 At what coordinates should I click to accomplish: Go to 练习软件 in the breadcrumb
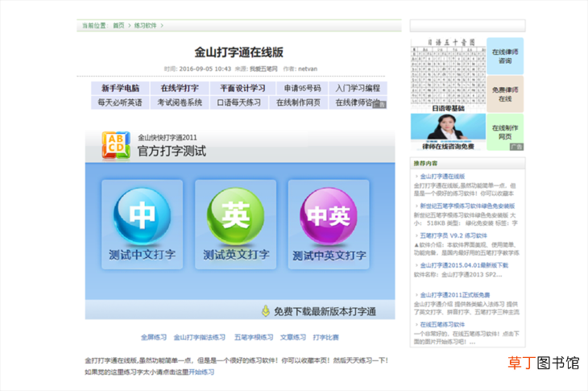tap(145, 26)
